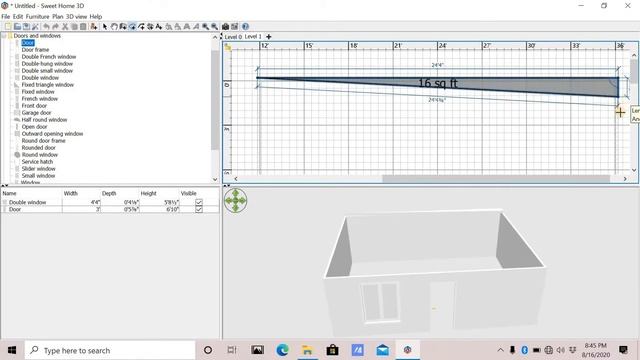This screenshot has height=360, width=640.
Task: Toggle italic text style
Action: click(x=196, y=27)
